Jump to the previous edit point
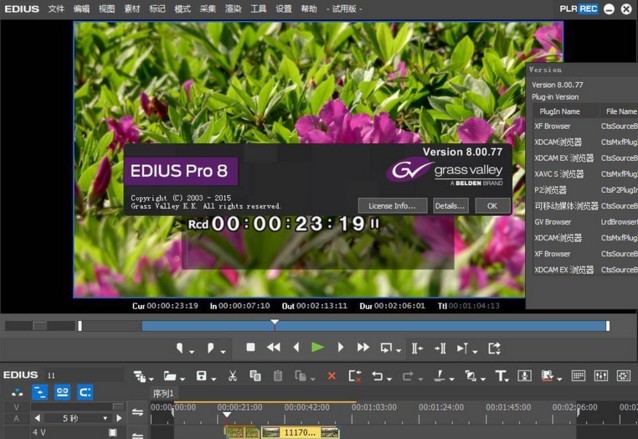 (417, 348)
